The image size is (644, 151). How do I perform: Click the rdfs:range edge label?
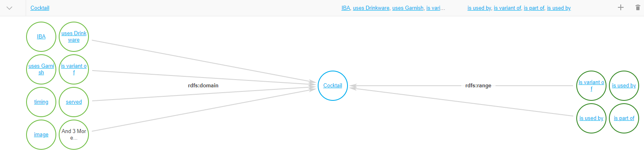point(478,86)
